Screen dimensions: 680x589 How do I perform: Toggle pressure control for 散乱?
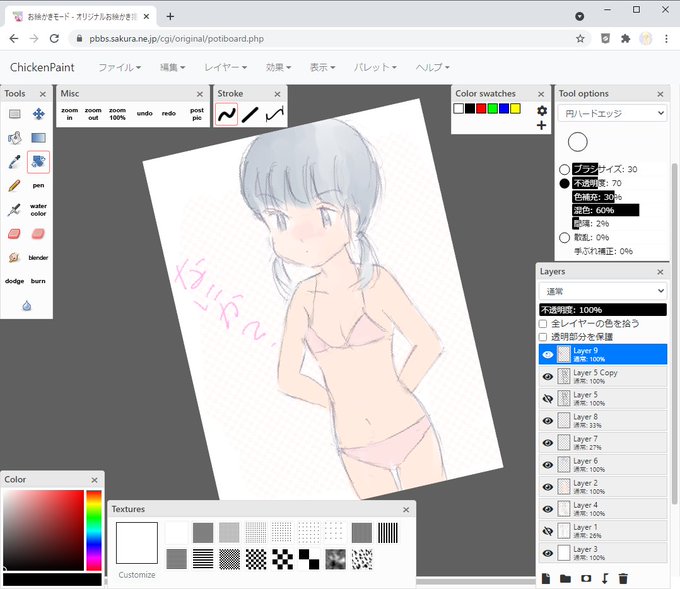(x=564, y=238)
